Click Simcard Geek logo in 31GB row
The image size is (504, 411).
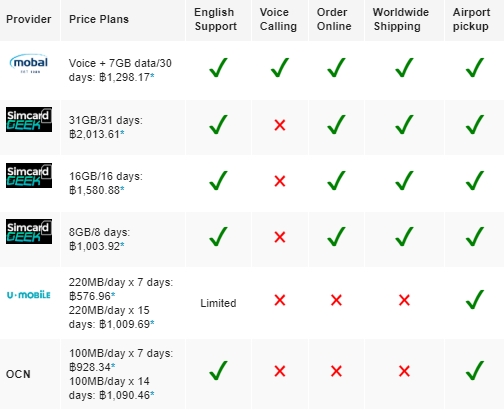pos(29,119)
